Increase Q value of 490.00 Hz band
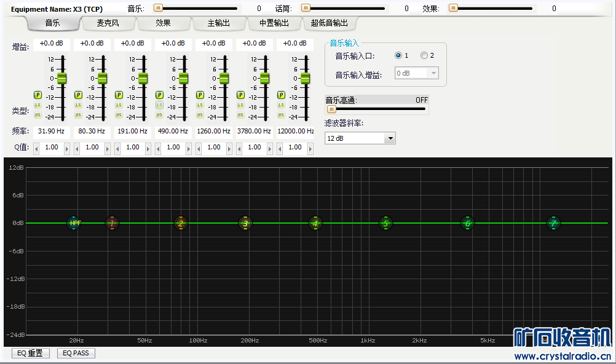The height and width of the screenshot is (364, 616). click(189, 148)
